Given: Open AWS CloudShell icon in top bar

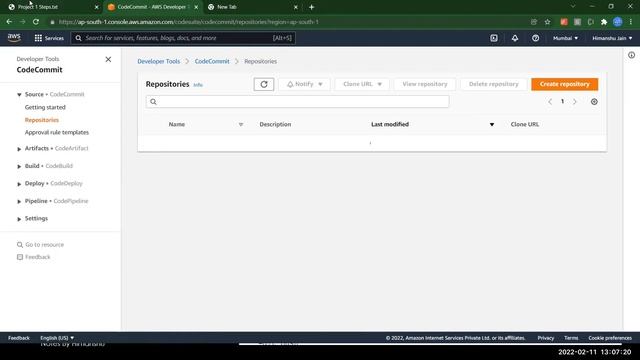Looking at the screenshot, I should click(494, 38).
